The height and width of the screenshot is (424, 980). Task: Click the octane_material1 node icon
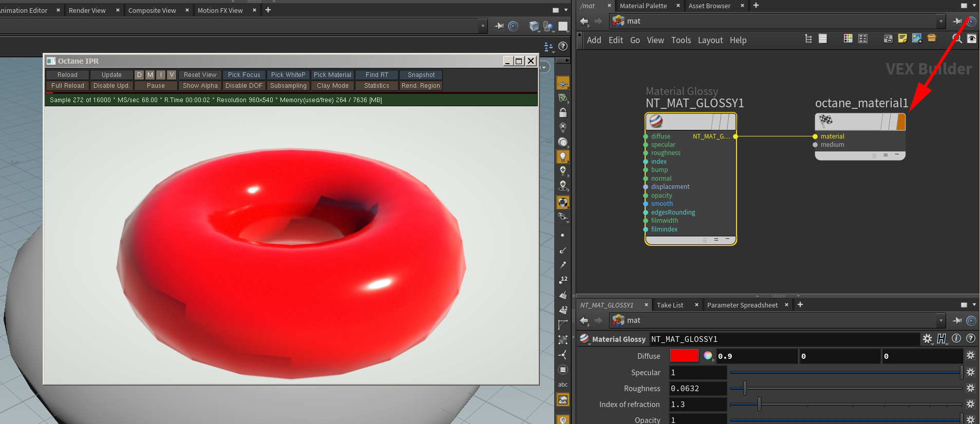coord(826,121)
